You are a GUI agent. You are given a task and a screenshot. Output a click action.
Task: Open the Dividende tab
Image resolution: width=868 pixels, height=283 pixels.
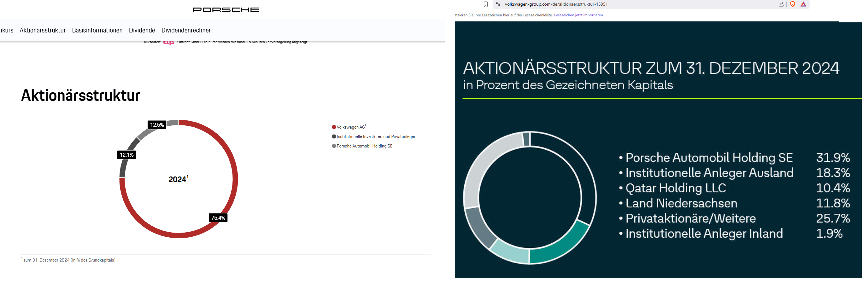142,30
